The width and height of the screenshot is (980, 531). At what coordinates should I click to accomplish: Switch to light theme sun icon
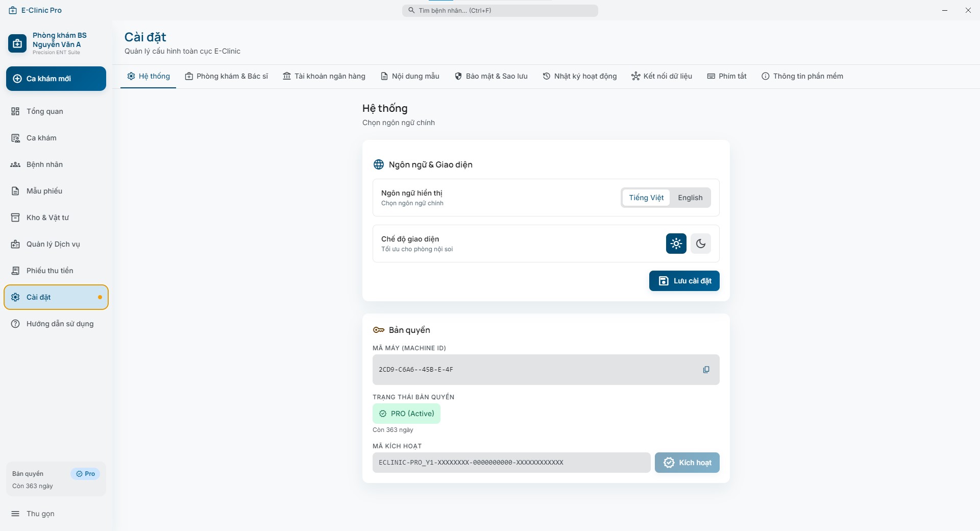676,244
